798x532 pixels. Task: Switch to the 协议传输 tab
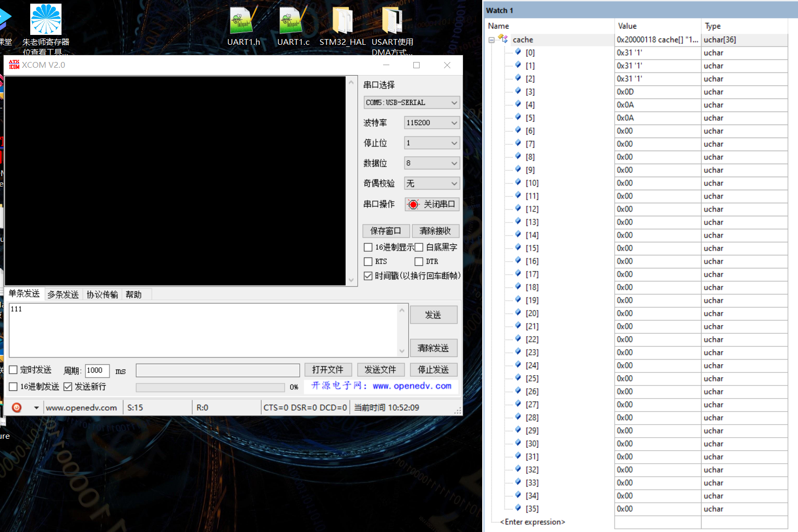(x=102, y=294)
